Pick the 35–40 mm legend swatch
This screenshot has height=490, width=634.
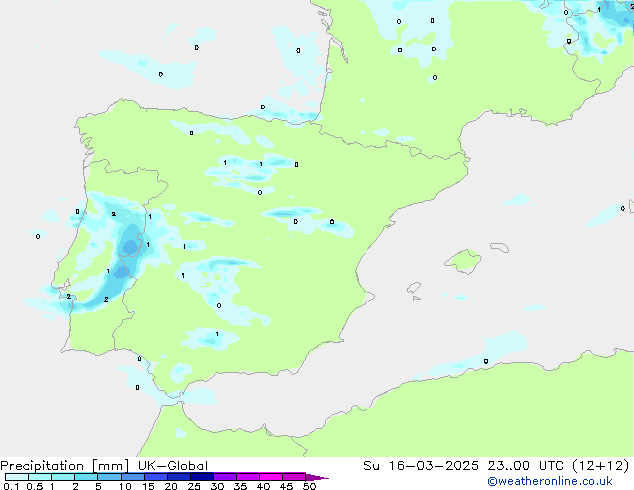pyautogui.click(x=247, y=477)
